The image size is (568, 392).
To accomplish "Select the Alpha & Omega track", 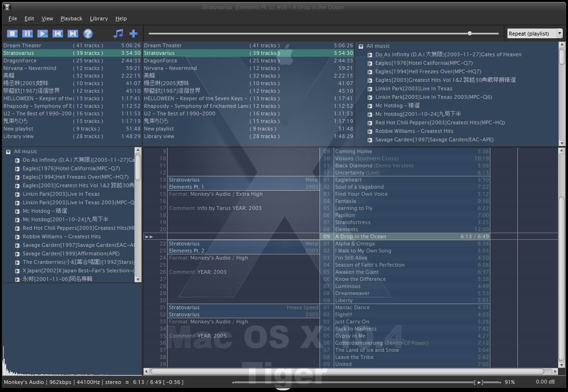I will coord(406,244).
